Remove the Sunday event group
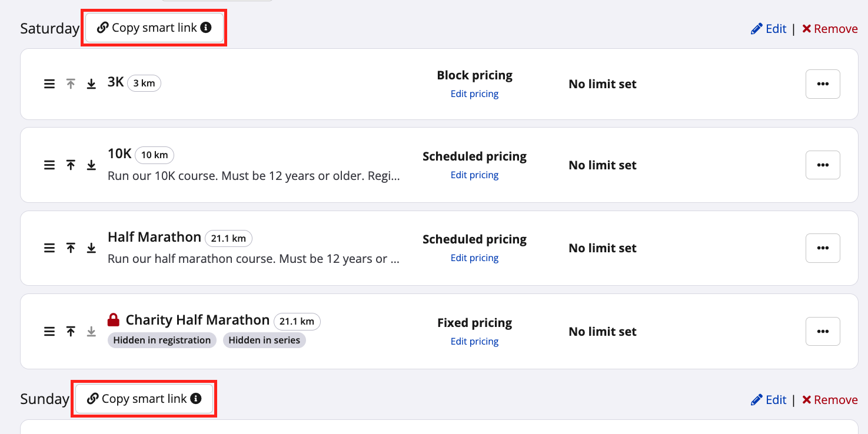The image size is (868, 434). pyautogui.click(x=830, y=400)
